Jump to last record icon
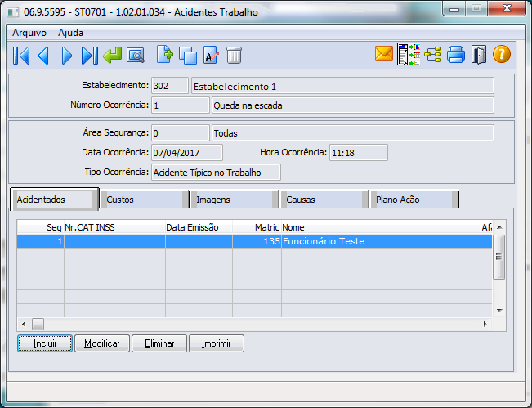The width and height of the screenshot is (532, 408). coord(90,56)
